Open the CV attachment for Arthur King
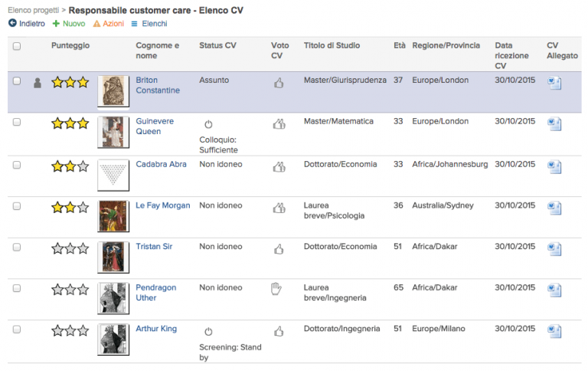The image size is (588, 371). (x=554, y=331)
